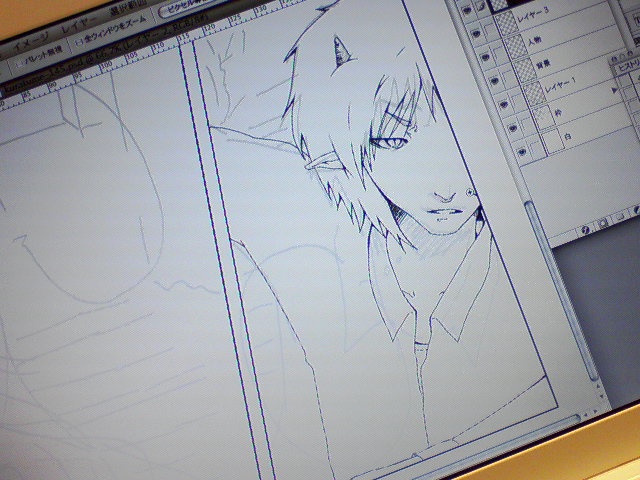The height and width of the screenshot is (480, 640).
Task: Select the 背景 layer name
Action: pyautogui.click(x=543, y=64)
